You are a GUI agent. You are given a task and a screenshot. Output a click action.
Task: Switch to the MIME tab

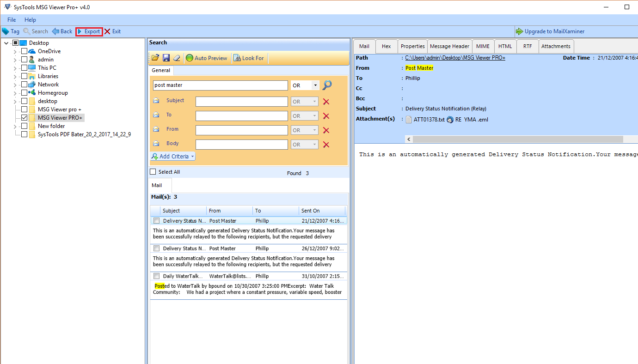(483, 46)
